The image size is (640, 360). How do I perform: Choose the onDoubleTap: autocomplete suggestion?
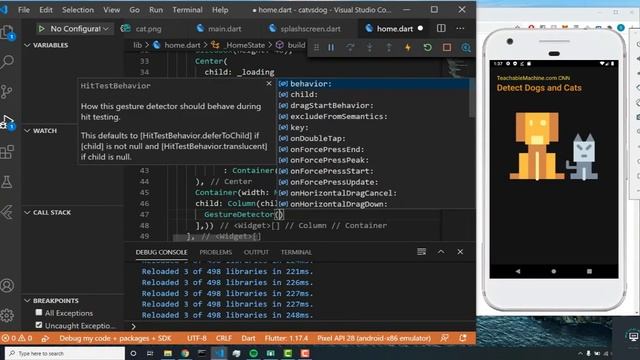point(373,138)
